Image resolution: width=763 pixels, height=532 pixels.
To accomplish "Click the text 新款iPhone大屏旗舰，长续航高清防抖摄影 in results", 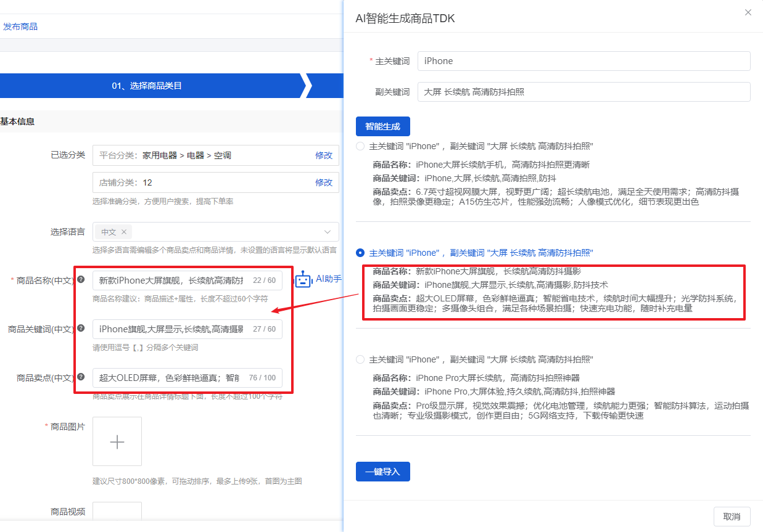I will pos(498,271).
